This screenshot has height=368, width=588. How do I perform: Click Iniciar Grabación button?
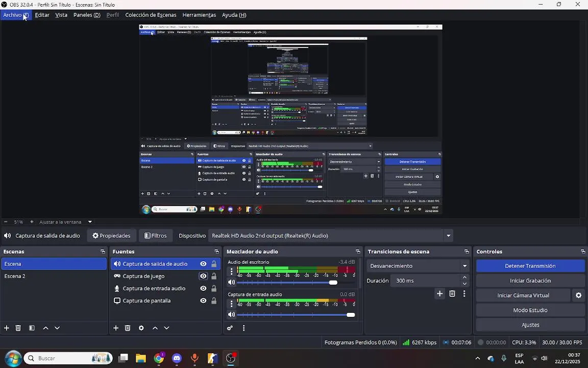(x=530, y=281)
